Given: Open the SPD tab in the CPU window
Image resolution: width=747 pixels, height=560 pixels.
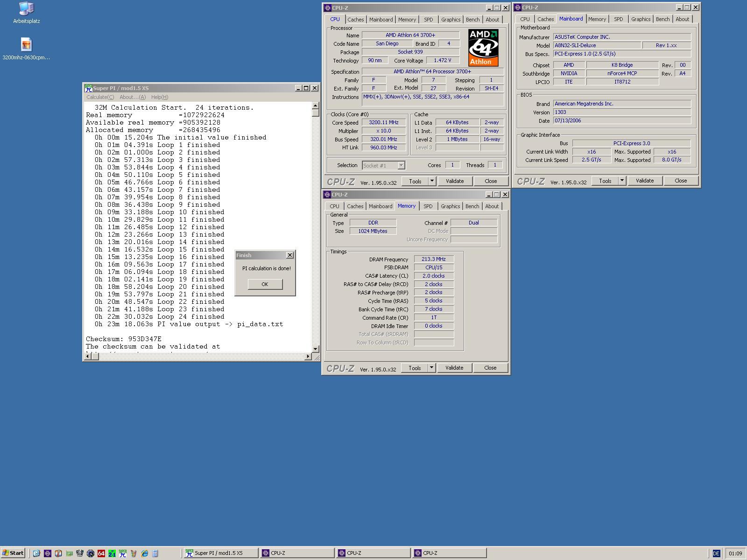Looking at the screenshot, I should 428,20.
